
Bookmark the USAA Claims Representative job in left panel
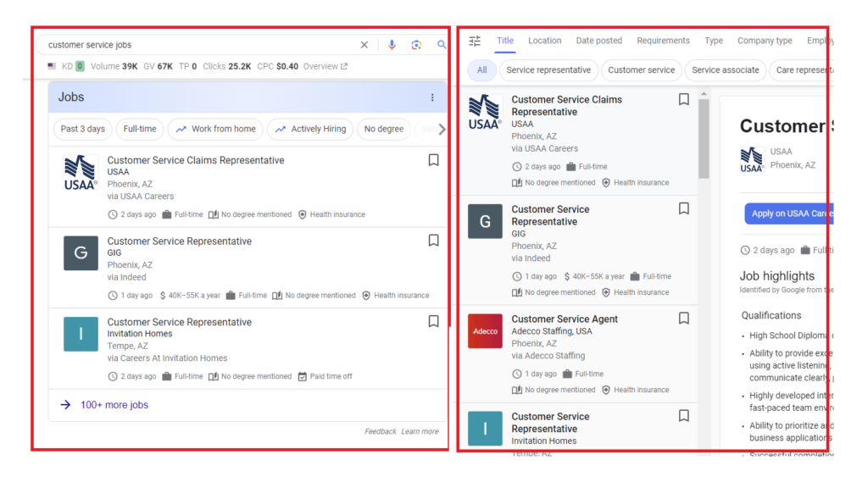433,160
